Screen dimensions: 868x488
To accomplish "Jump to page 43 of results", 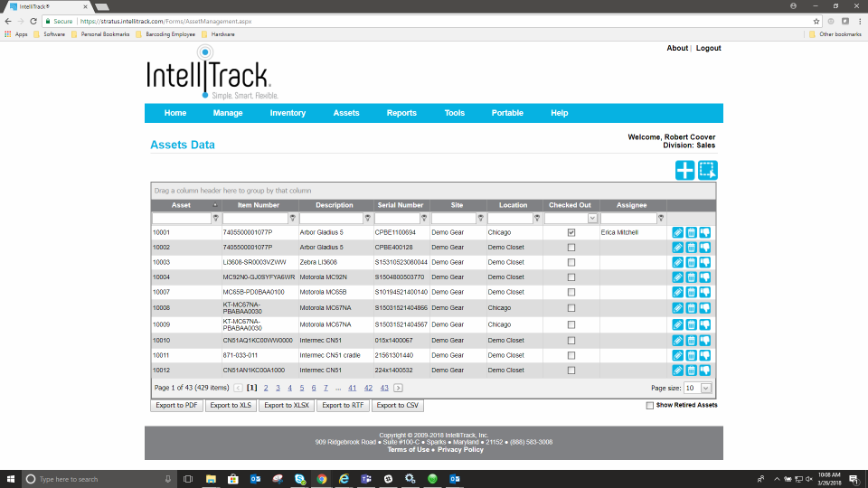I will 384,388.
